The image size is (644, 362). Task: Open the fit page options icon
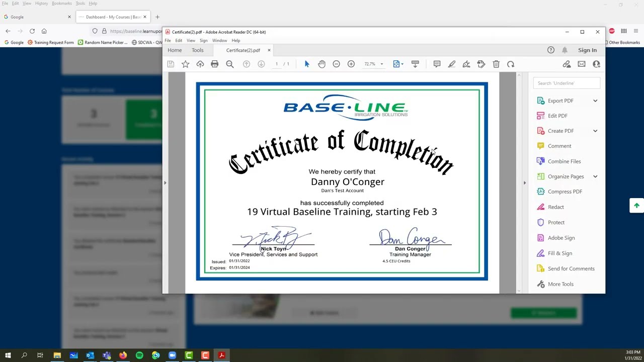[x=397, y=64]
